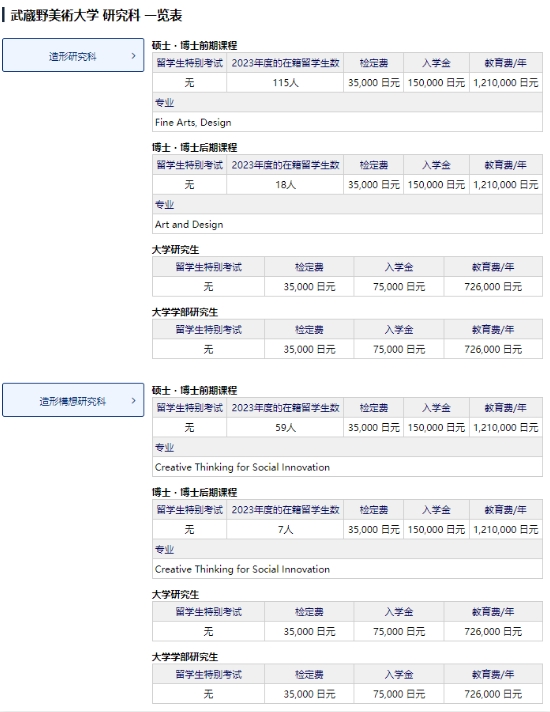This screenshot has height=712, width=550.
Task: Click chevron arrow on 造形構想研究科 button
Action: click(x=134, y=400)
